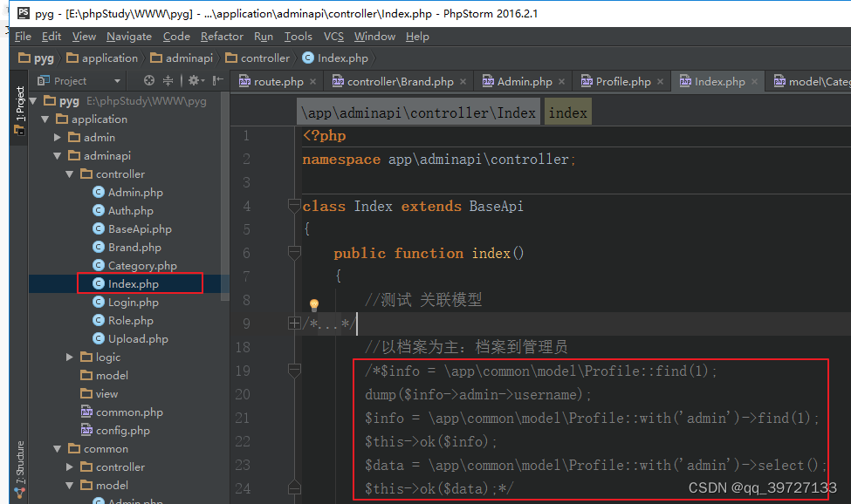Close the controller\Brand.php tab
Viewport: 851px width, 504px height.
(x=463, y=81)
